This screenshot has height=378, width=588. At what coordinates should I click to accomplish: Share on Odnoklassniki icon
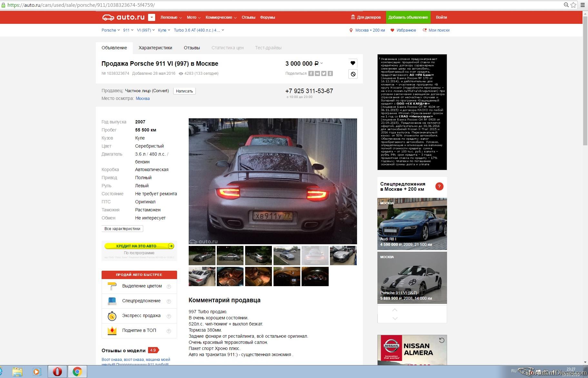(330, 73)
